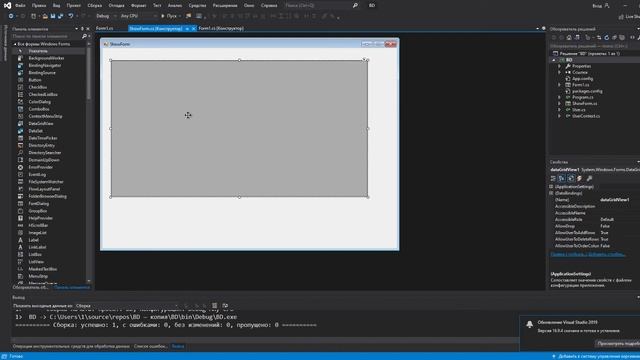Switch to the Form1.cs tab
This screenshot has height=360, width=640.
point(104,29)
